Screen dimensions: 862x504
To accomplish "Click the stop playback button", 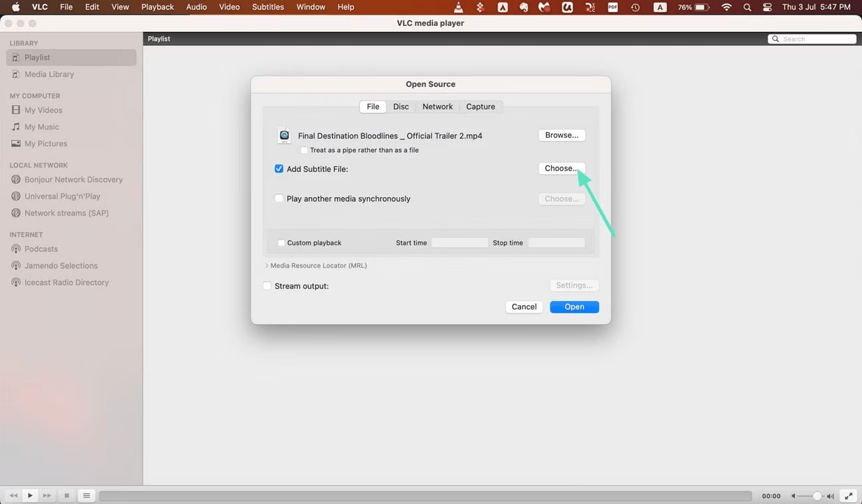I will [66, 495].
